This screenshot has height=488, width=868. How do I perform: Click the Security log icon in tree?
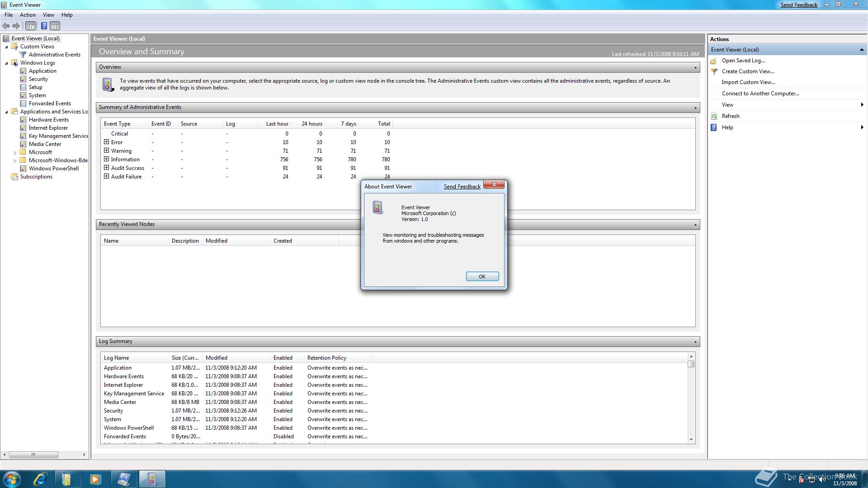pyautogui.click(x=23, y=79)
